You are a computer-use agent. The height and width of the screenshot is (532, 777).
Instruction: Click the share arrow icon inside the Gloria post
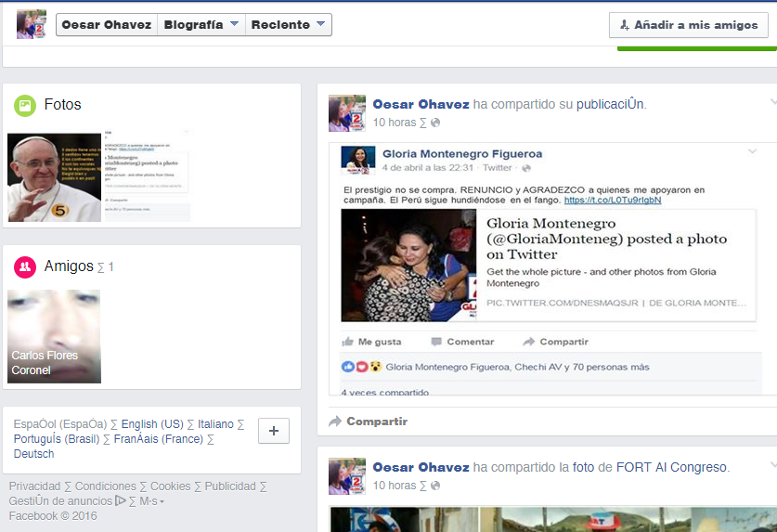(x=529, y=342)
